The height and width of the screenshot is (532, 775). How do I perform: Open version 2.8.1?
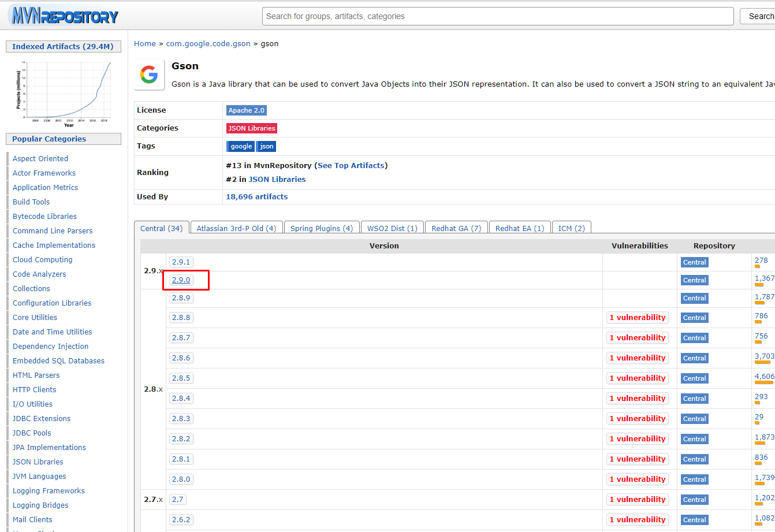181,459
